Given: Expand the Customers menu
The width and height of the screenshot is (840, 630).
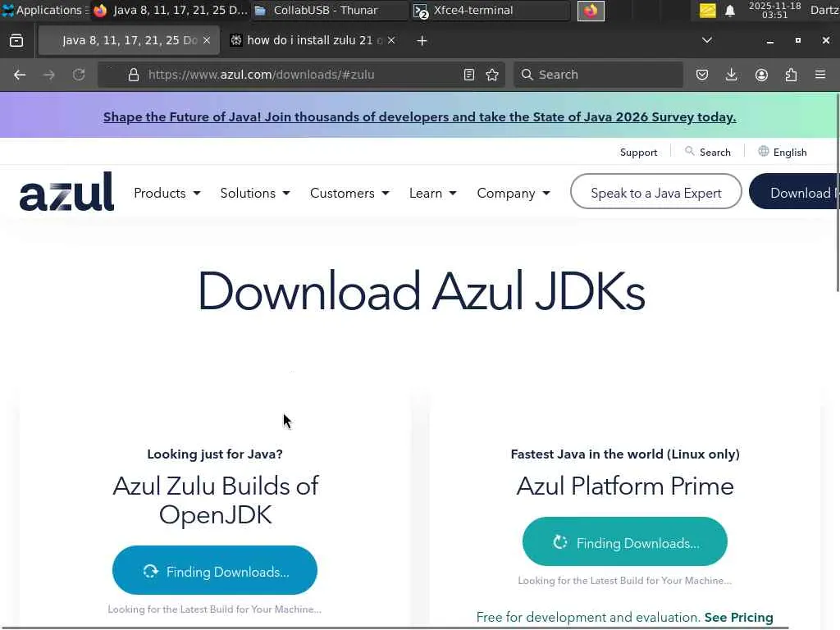Looking at the screenshot, I should pos(349,193).
